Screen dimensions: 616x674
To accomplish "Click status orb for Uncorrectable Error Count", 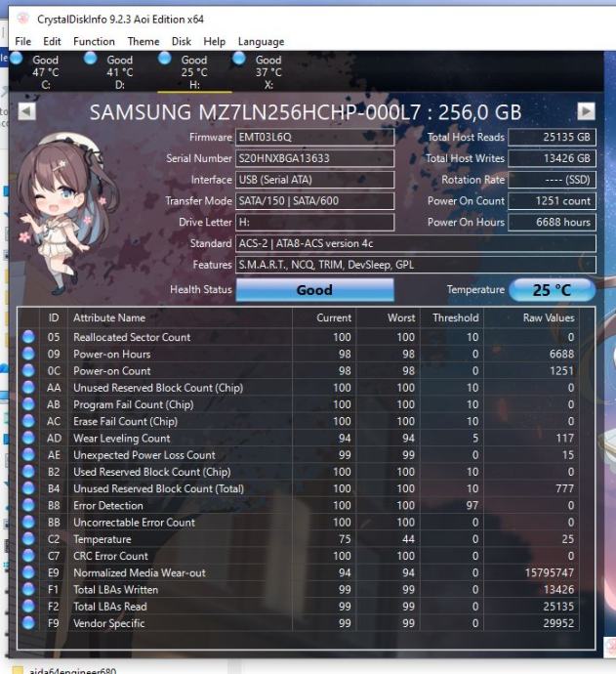I will (x=28, y=522).
